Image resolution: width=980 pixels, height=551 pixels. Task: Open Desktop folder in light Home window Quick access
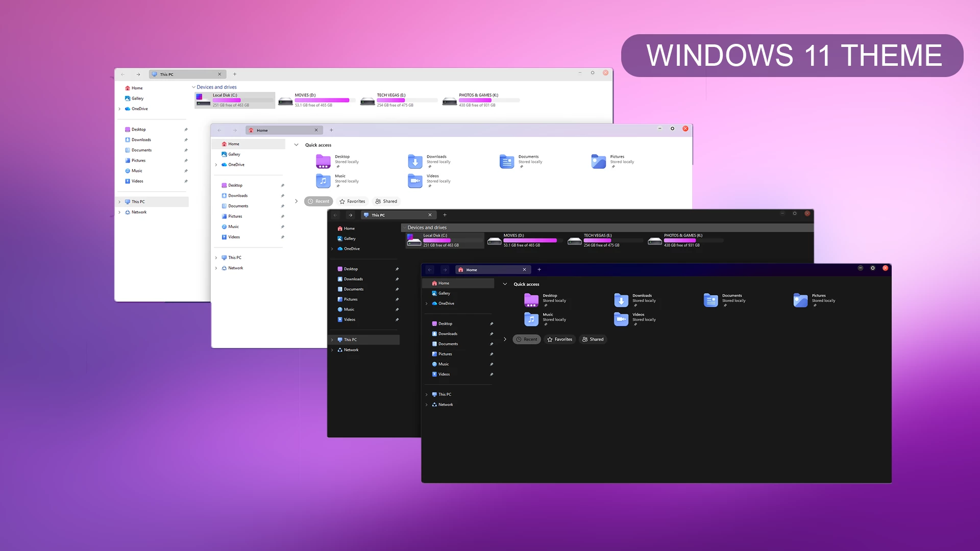pos(337,161)
